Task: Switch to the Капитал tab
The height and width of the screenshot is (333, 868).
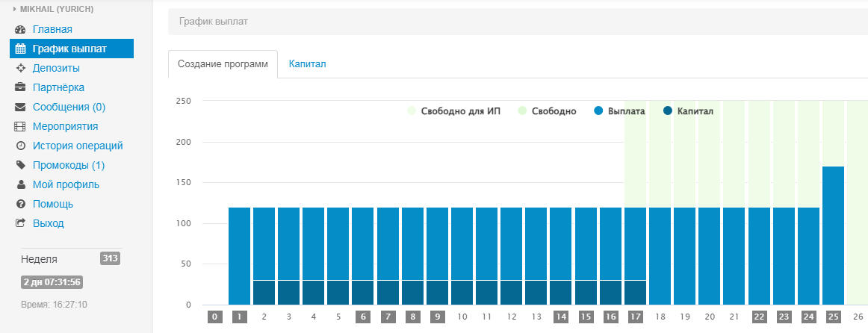Action: [x=307, y=64]
